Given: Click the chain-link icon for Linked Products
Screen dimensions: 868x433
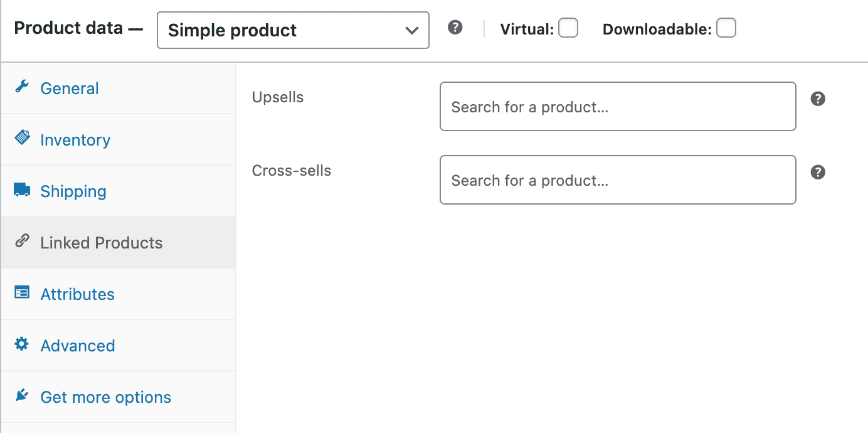Looking at the screenshot, I should pyautogui.click(x=22, y=242).
